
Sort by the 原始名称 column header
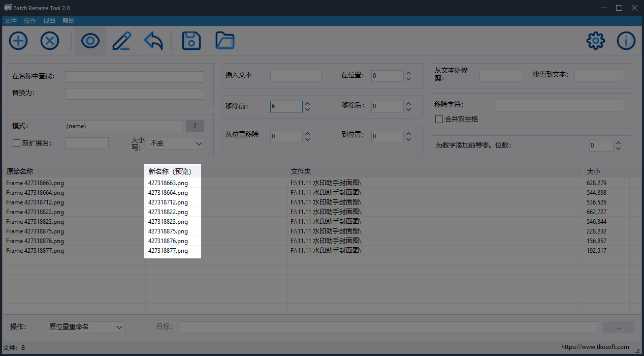(x=74, y=171)
